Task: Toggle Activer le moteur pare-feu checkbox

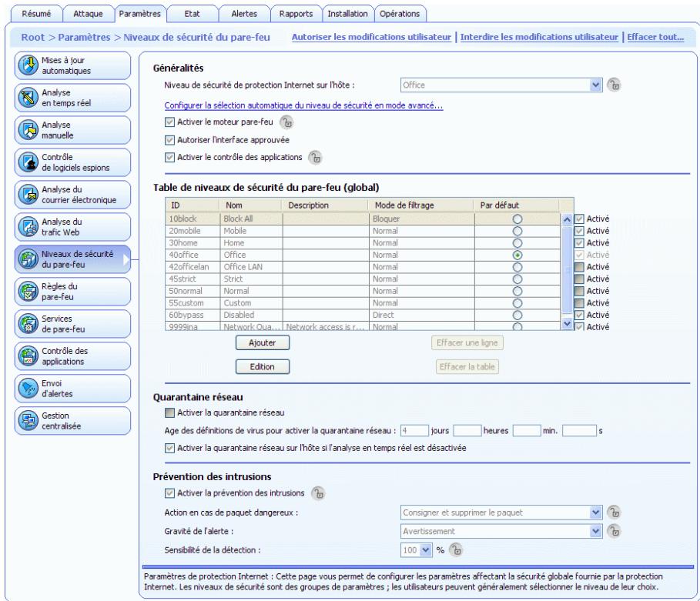Action: coord(169,122)
